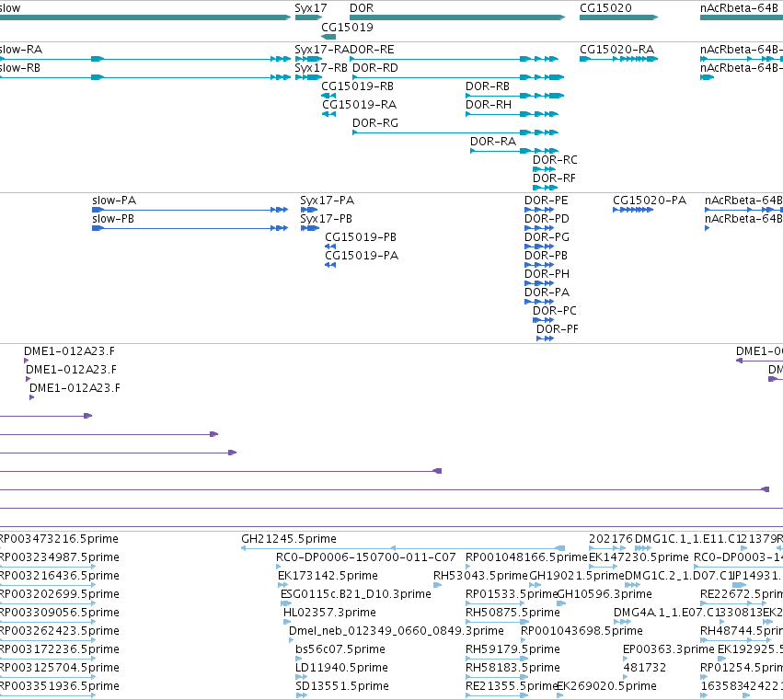Click the DOR-PD protein label

click(547, 219)
